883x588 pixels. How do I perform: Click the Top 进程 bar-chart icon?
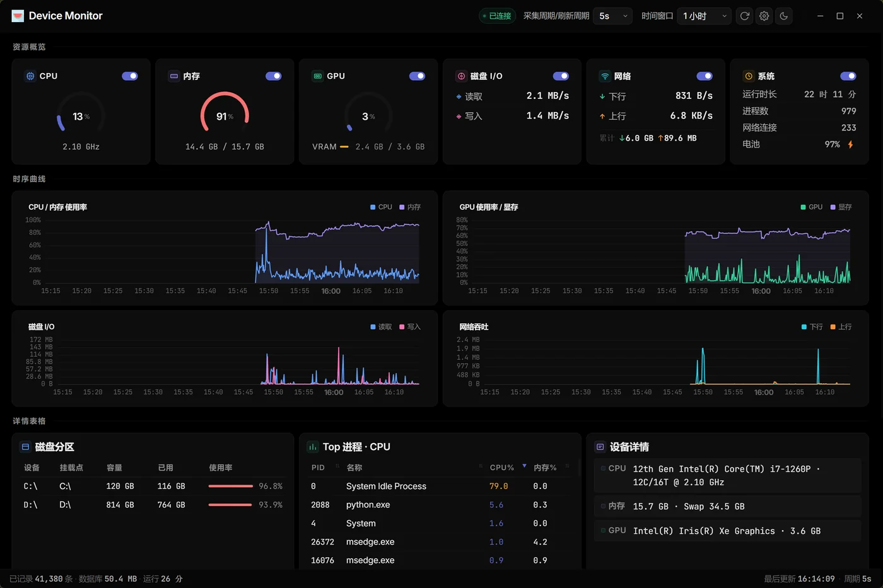313,447
